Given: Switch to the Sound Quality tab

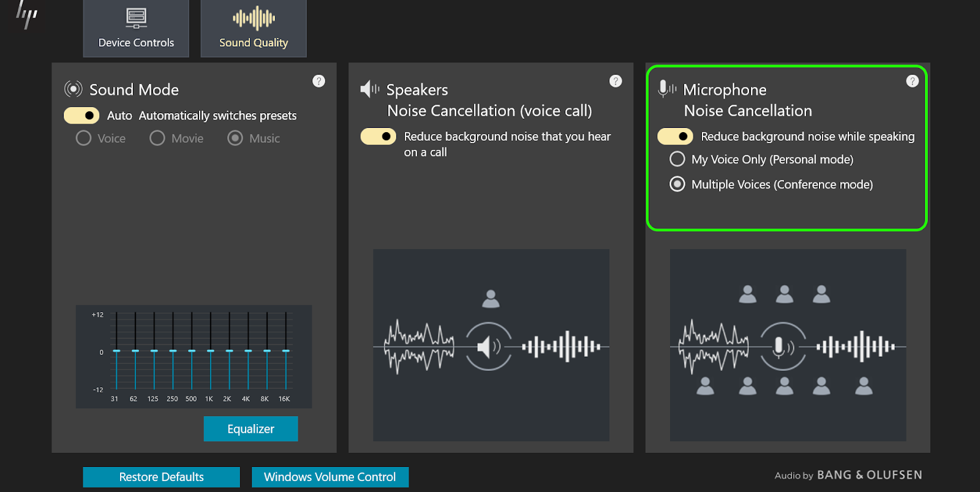Looking at the screenshot, I should 254,28.
